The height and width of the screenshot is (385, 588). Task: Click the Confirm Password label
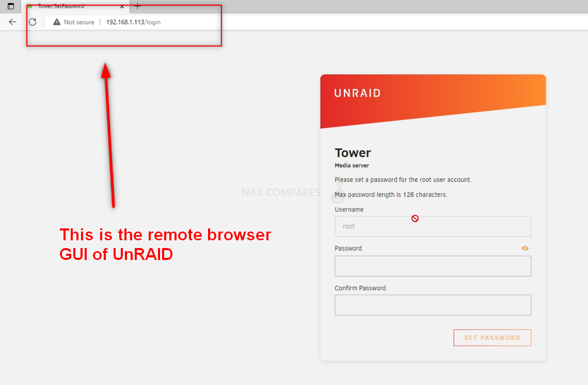[360, 288]
